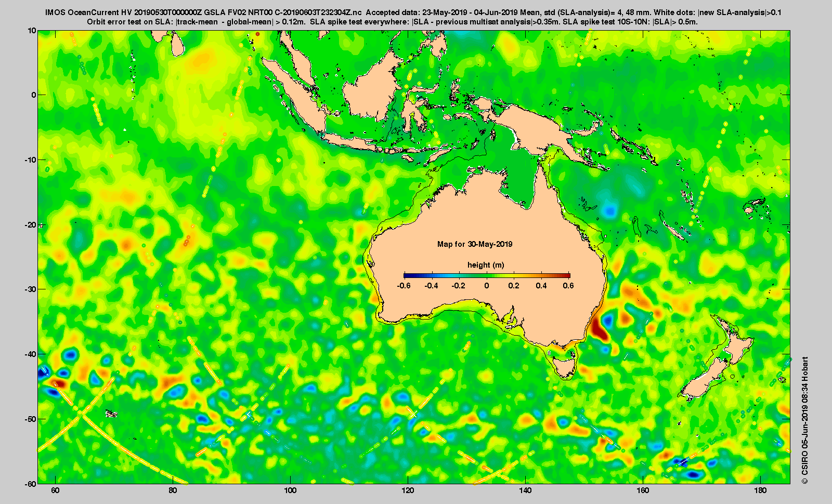
Task: Click latitude axis label 0 (equator)
Action: coord(34,95)
